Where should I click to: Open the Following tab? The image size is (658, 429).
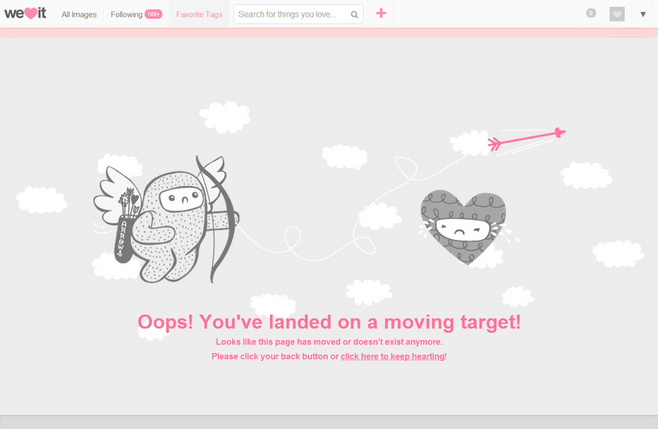(126, 14)
